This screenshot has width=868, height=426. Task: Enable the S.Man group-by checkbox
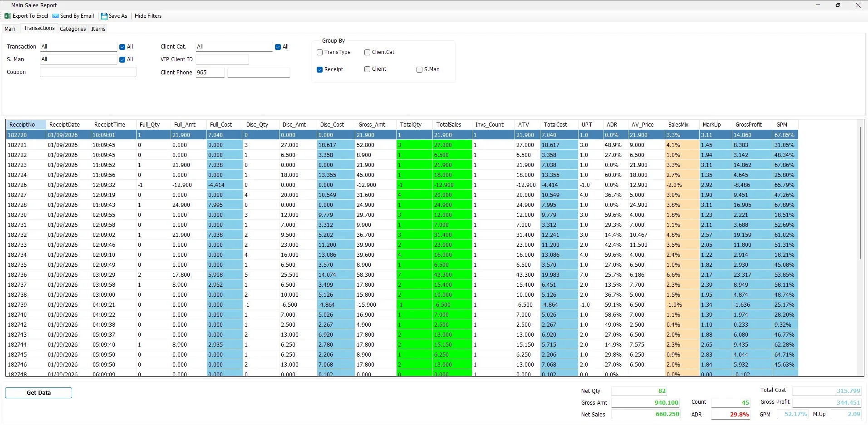(419, 69)
